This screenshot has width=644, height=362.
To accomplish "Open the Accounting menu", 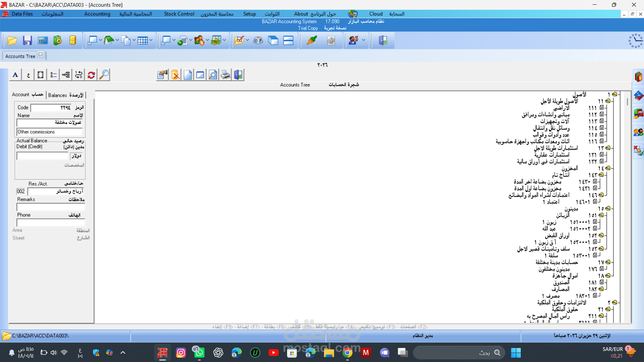I will [97, 14].
